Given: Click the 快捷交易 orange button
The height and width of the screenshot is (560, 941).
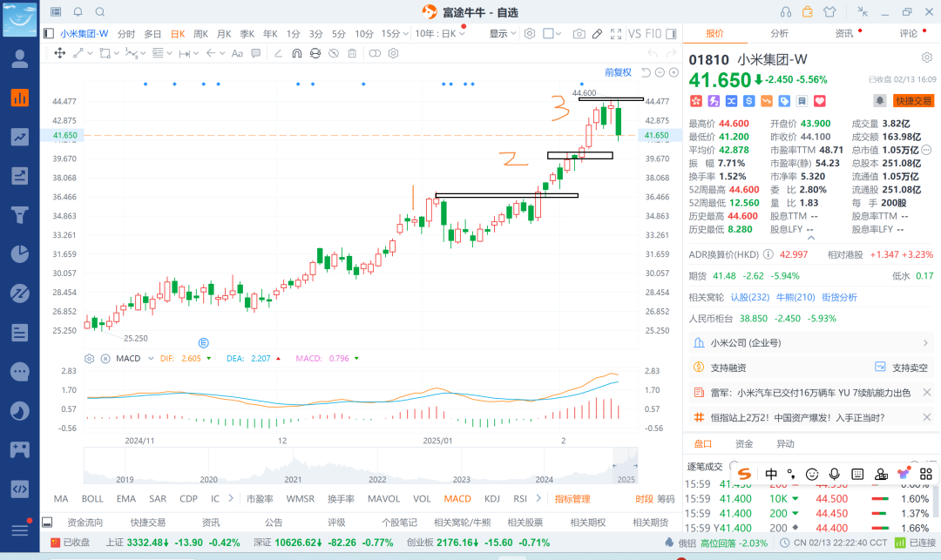Looking at the screenshot, I should (913, 101).
